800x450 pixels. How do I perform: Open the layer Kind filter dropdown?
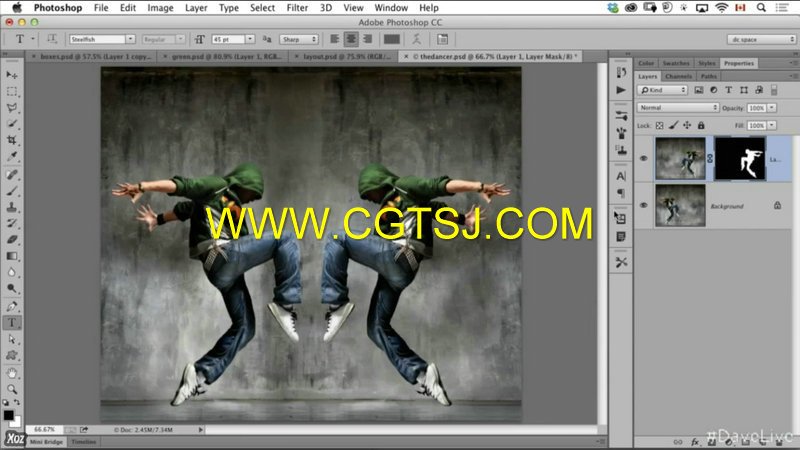click(662, 90)
